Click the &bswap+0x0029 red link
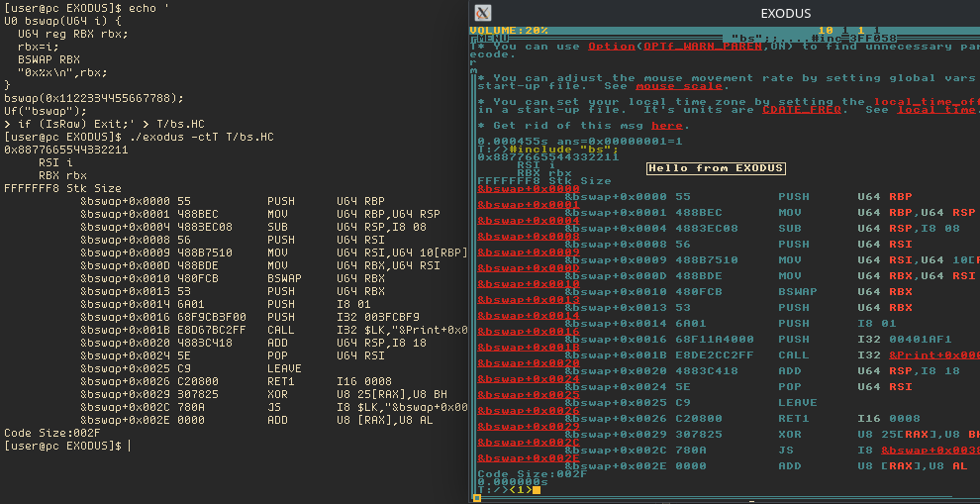980x504 pixels. pos(529,427)
